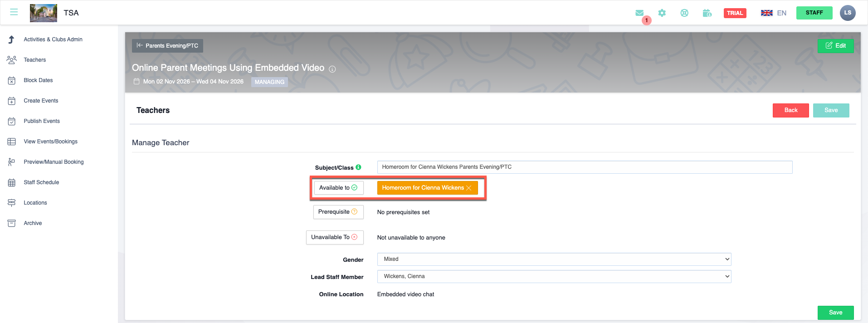
Task: Open Staff Schedule in the sidebar
Action: [x=41, y=182]
